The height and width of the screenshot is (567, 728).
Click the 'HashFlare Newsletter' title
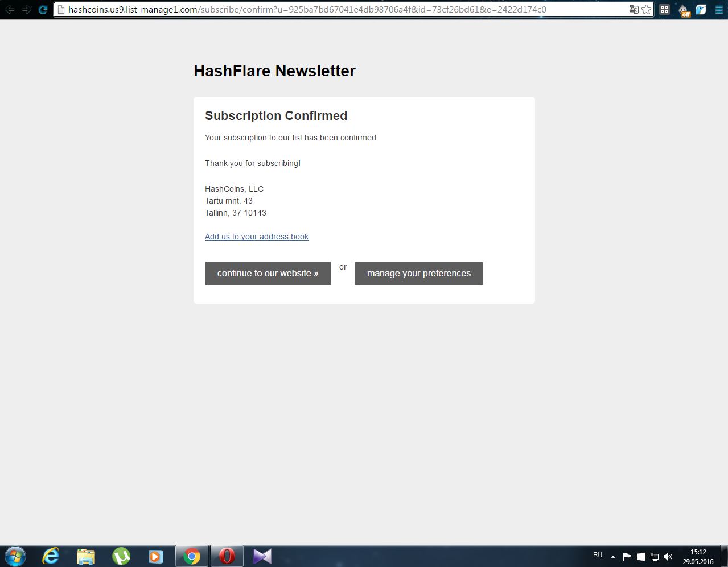coord(274,71)
